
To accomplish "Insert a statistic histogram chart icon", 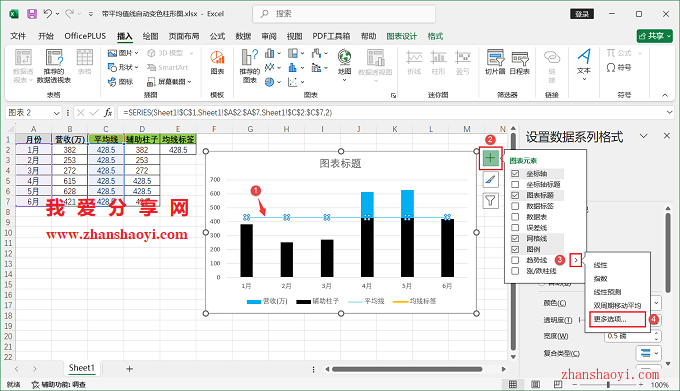I will pos(293,67).
